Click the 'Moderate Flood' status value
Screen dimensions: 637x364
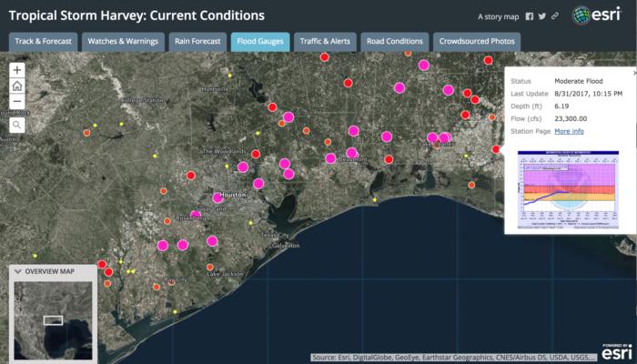[x=579, y=81]
